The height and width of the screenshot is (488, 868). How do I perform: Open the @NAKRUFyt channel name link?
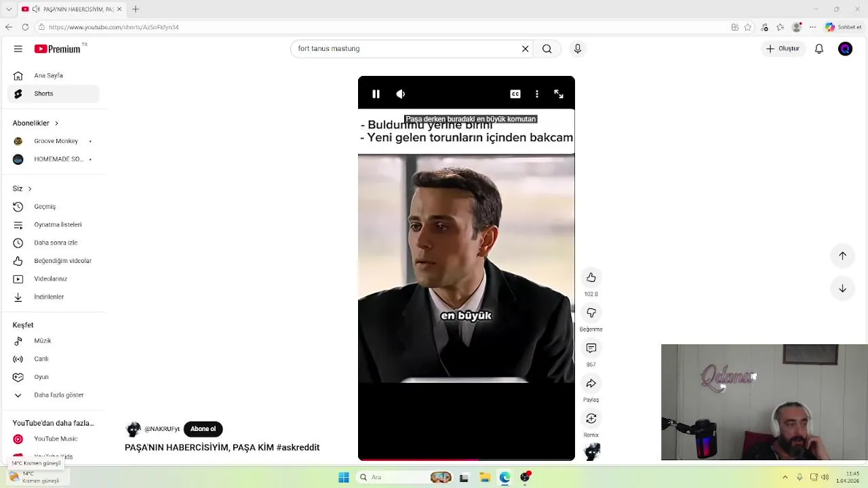tap(162, 429)
